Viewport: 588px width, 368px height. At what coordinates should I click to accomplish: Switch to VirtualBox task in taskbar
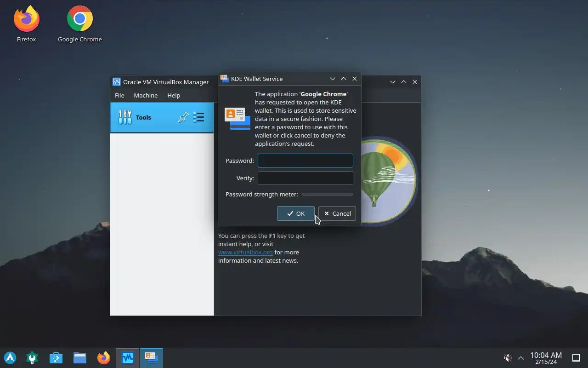(128, 358)
